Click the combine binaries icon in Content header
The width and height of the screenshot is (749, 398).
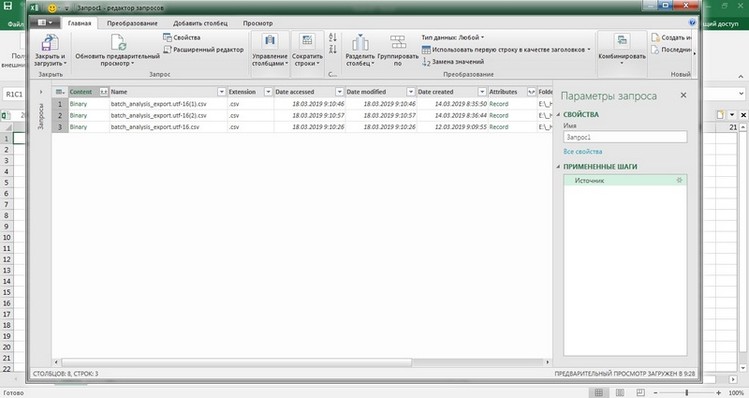103,92
